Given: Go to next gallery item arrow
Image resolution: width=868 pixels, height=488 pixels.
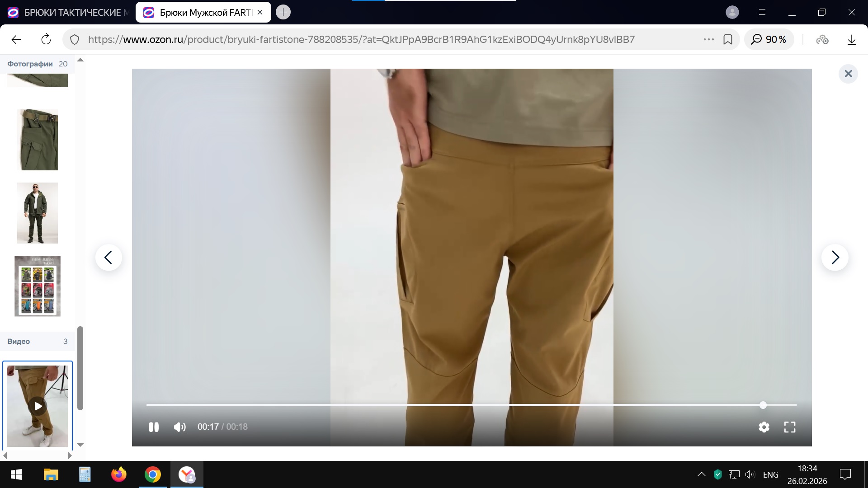Looking at the screenshot, I should point(835,258).
